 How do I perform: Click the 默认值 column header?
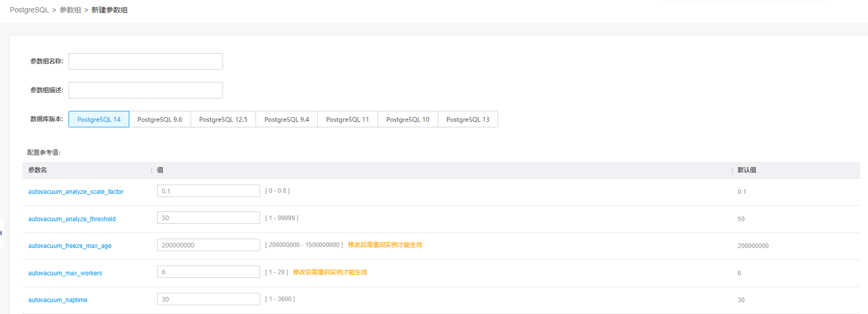click(x=747, y=170)
